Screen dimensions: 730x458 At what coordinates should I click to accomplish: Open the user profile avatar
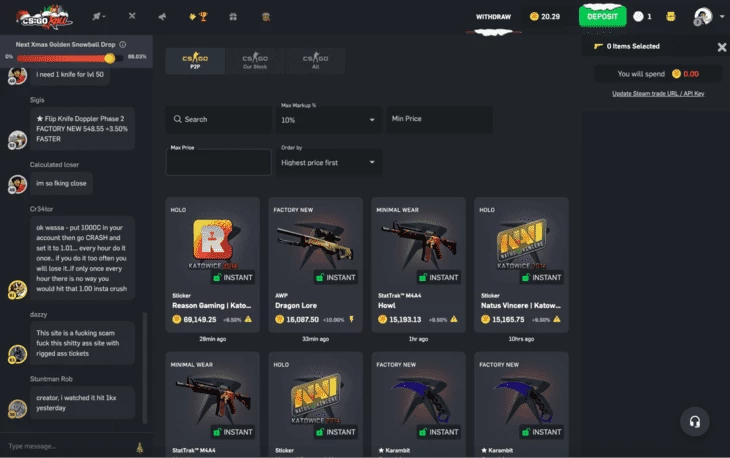703,16
